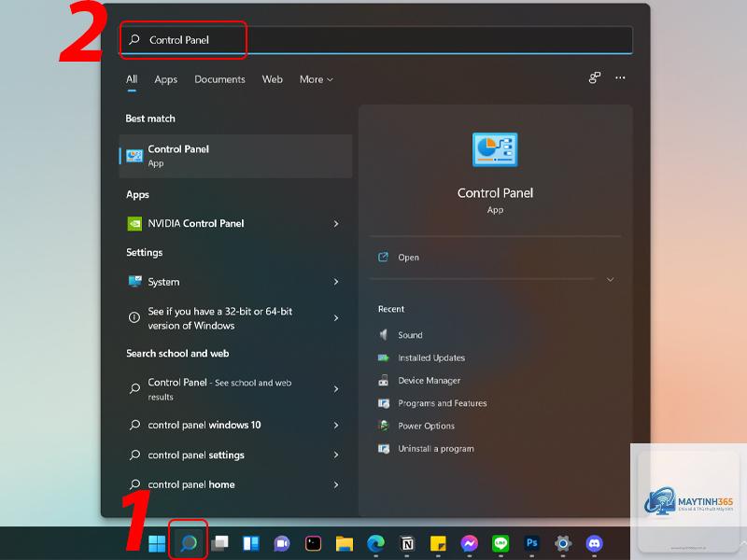Open the Notion taskbar icon
This screenshot has height=560, width=747.
[407, 543]
